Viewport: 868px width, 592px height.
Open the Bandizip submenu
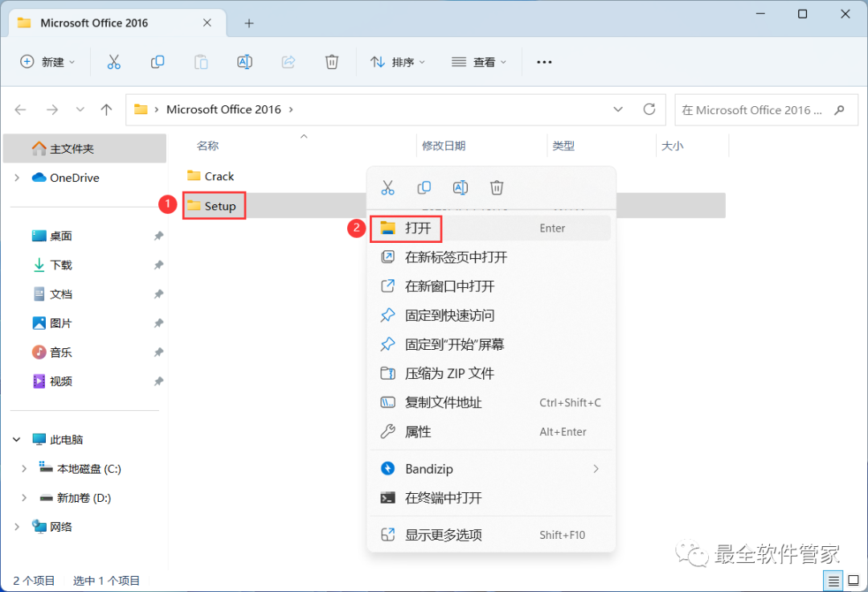coord(490,468)
